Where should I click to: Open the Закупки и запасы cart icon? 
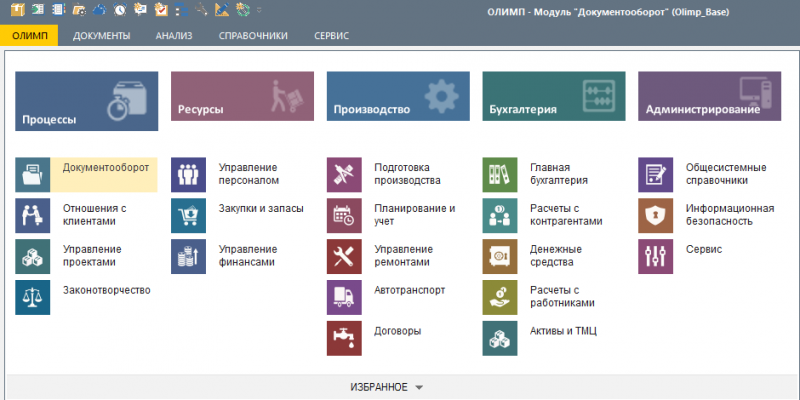(188, 215)
